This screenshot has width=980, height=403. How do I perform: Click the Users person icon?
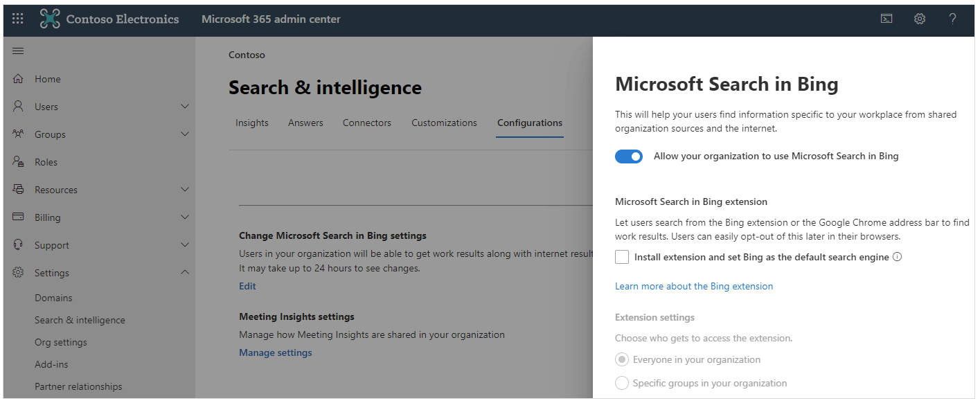click(19, 107)
